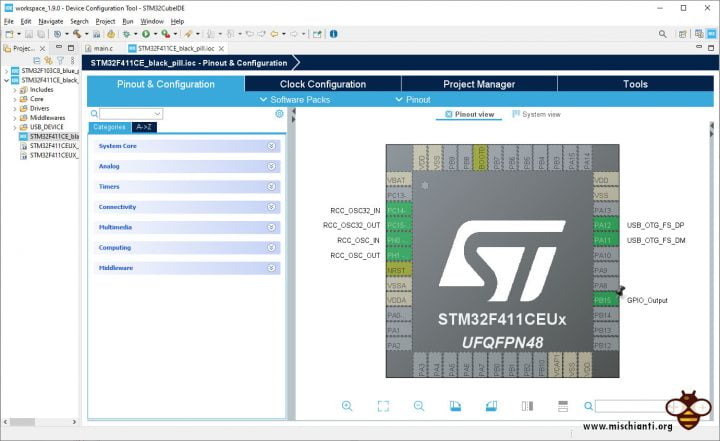Viewport: 720px width, 441px height.
Task: Switch to System view
Action: point(537,114)
